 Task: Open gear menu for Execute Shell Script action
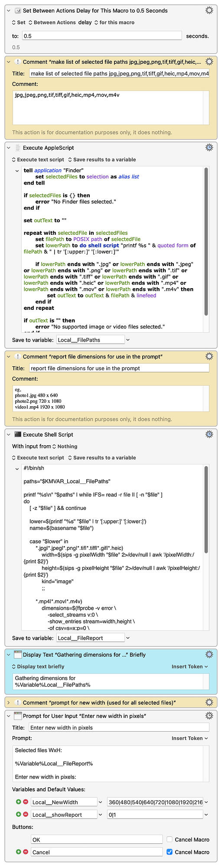pyautogui.click(x=209, y=434)
